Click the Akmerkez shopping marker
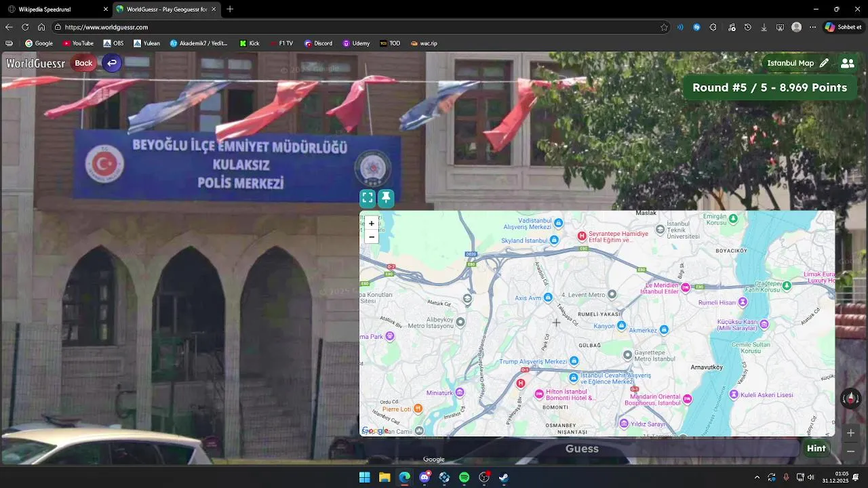 click(664, 330)
